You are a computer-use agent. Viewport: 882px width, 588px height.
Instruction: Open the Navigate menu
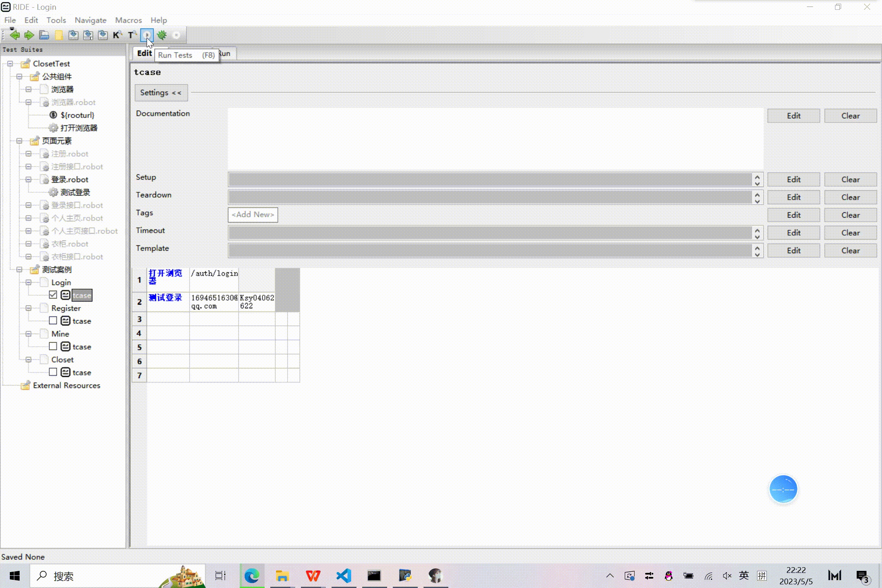pos(90,20)
